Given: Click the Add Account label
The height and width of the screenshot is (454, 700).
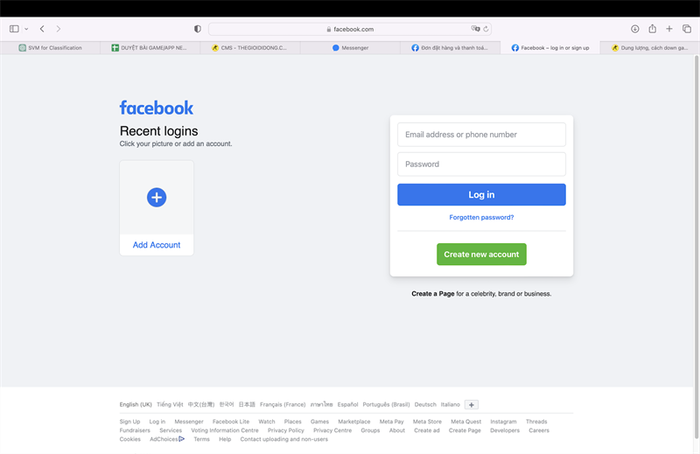Looking at the screenshot, I should pyautogui.click(x=157, y=245).
